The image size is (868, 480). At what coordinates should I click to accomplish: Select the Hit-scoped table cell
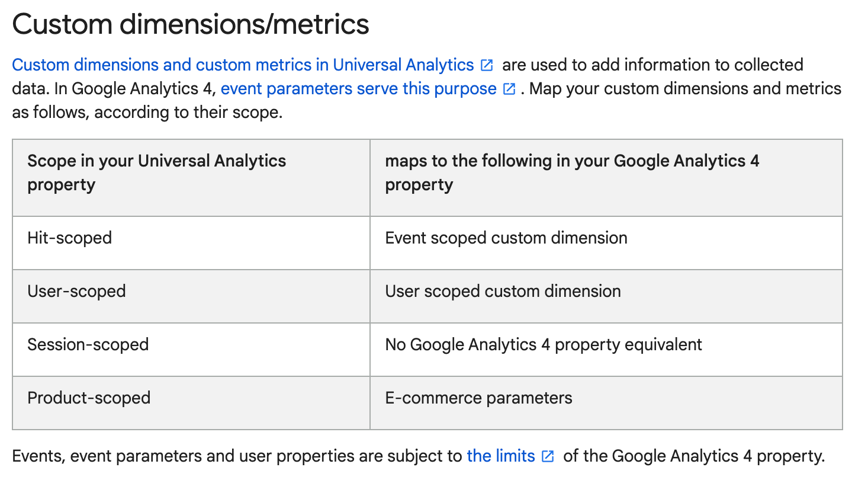tap(191, 243)
